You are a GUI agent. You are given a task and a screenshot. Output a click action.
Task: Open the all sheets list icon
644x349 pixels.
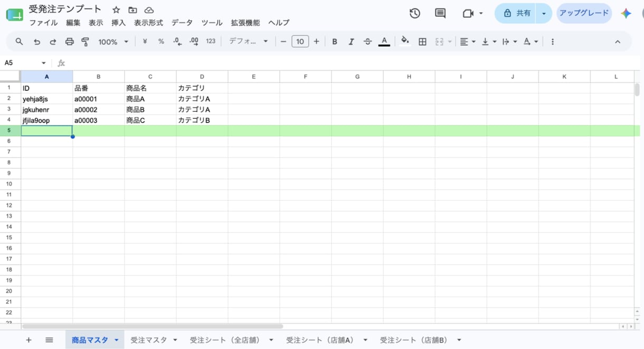click(x=49, y=340)
